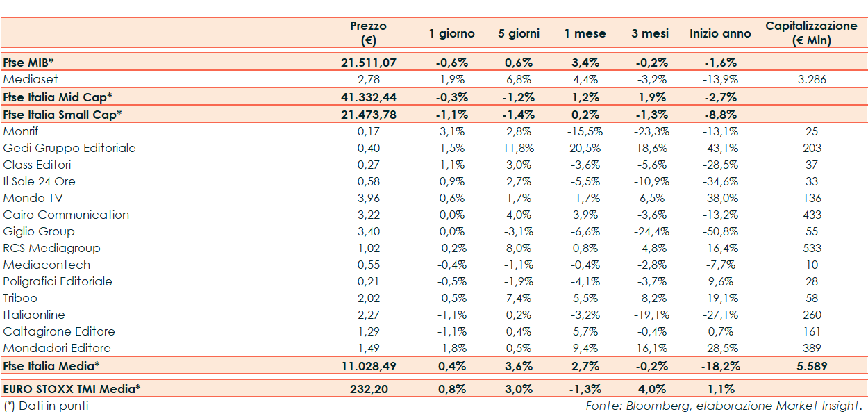868x414 pixels.
Task: Select the 3 mesi column header
Action: pyautogui.click(x=650, y=33)
